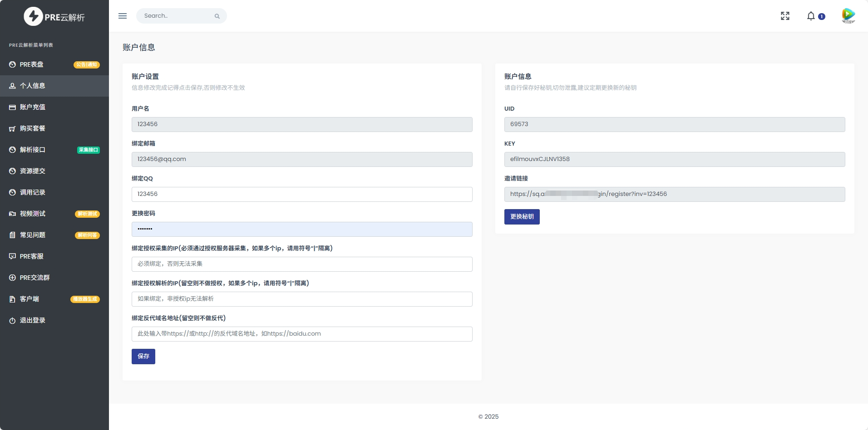This screenshot has height=430, width=868.
Task: Enter fullscreen with the expand icon
Action: (x=785, y=16)
